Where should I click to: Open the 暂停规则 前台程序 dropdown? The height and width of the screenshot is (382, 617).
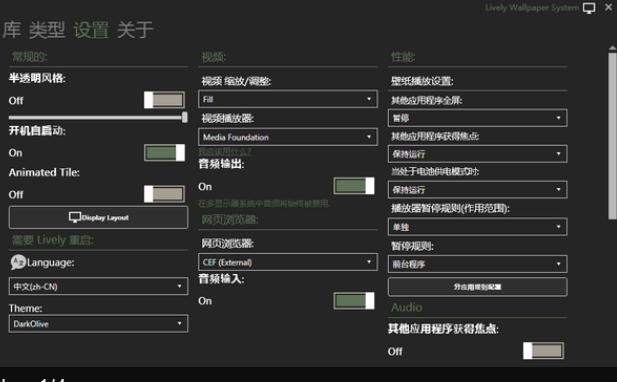point(477,264)
